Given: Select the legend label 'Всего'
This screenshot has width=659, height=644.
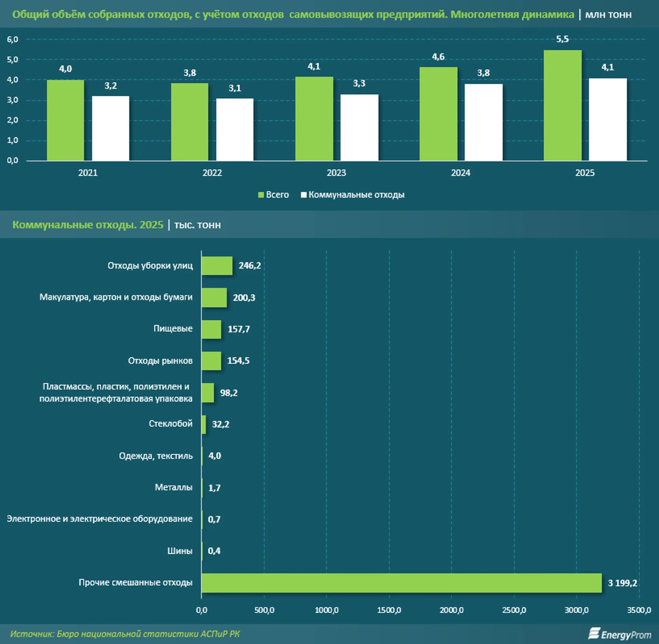Looking at the screenshot, I should tap(277, 195).
